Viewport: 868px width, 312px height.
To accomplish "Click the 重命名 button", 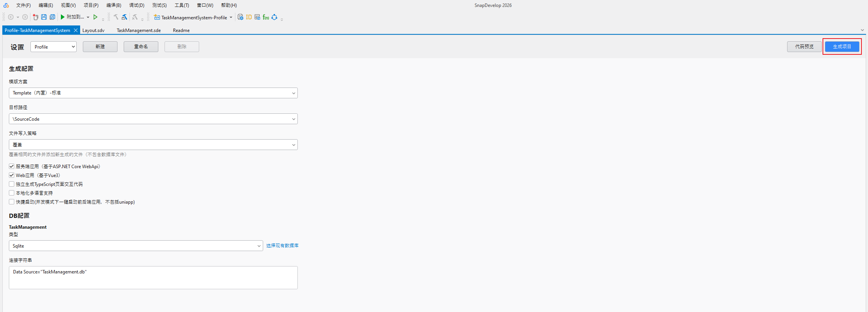I will (141, 47).
